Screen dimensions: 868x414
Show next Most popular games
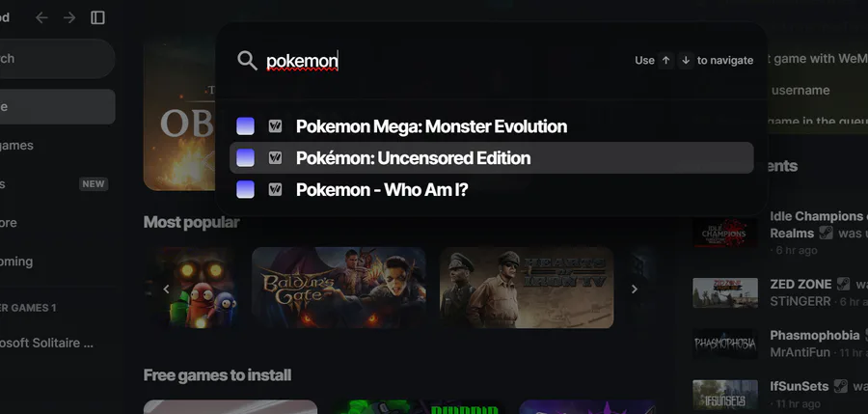pos(635,289)
